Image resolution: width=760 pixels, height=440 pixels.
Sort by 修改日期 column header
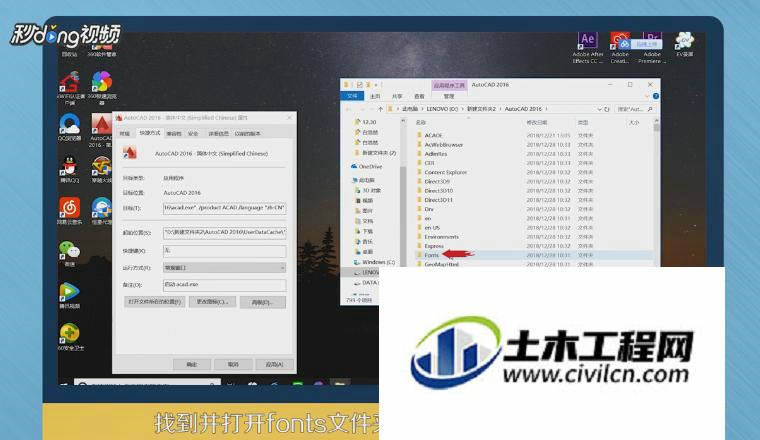(537, 123)
